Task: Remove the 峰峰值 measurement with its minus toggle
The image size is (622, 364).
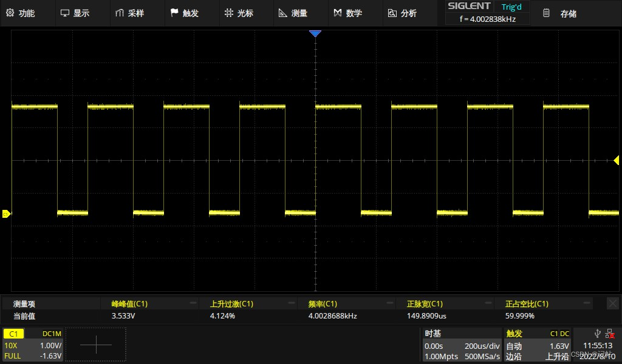Action: coord(193,303)
